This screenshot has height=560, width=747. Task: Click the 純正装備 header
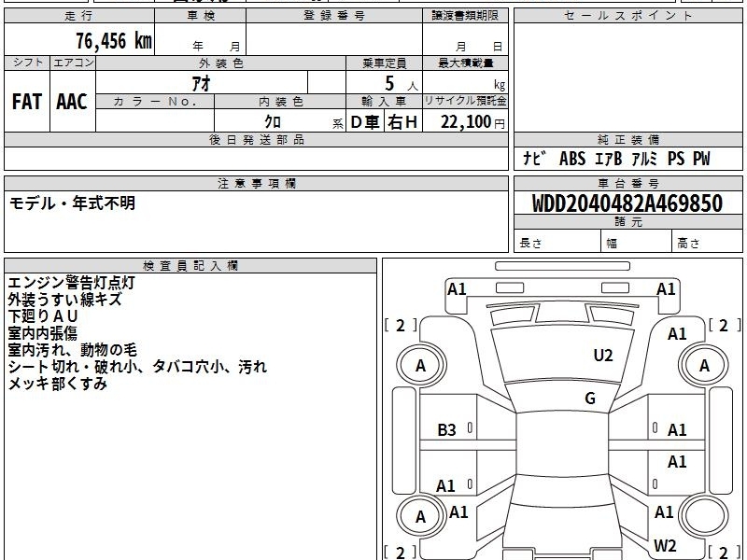(x=627, y=139)
